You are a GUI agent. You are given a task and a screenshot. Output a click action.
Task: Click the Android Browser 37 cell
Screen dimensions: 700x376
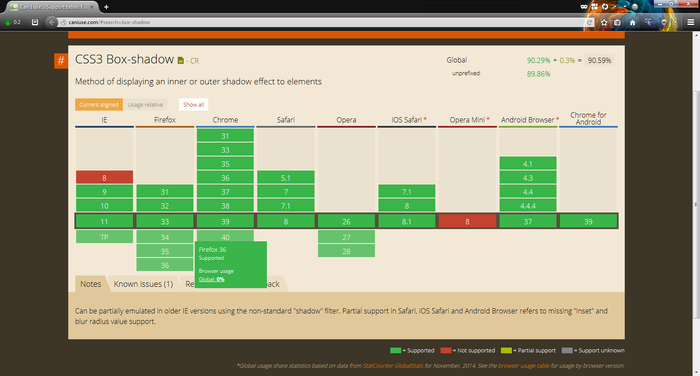[x=528, y=221]
